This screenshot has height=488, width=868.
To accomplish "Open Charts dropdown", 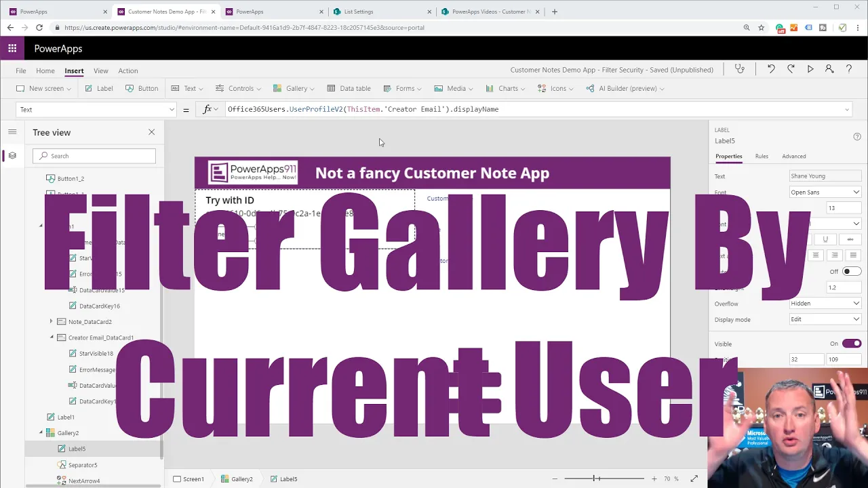I will (505, 88).
